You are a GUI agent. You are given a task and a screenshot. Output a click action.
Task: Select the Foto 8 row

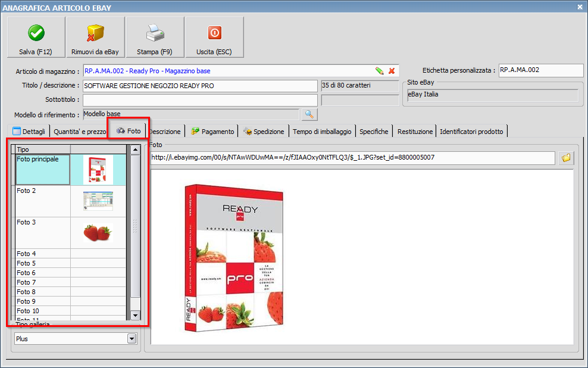coord(70,291)
